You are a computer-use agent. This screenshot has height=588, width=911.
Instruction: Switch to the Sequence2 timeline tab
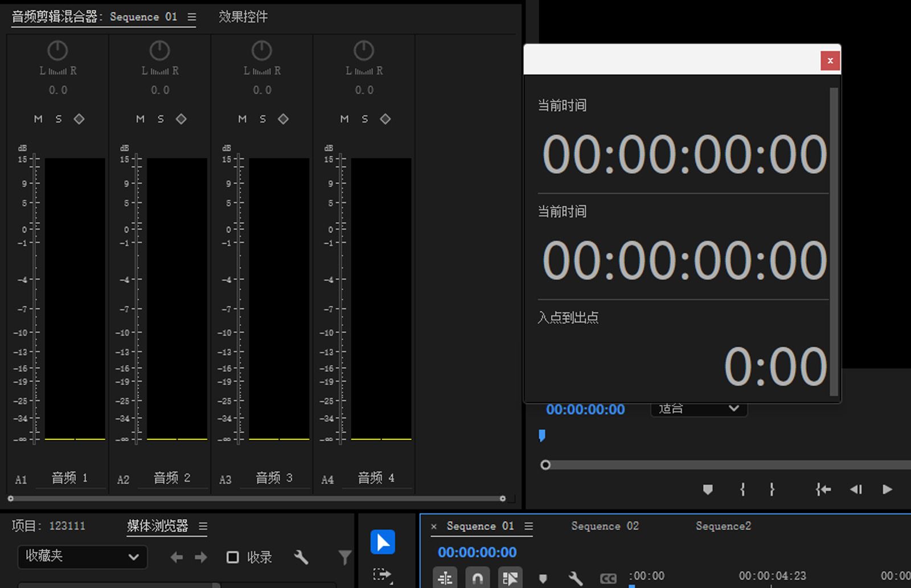pos(723,527)
